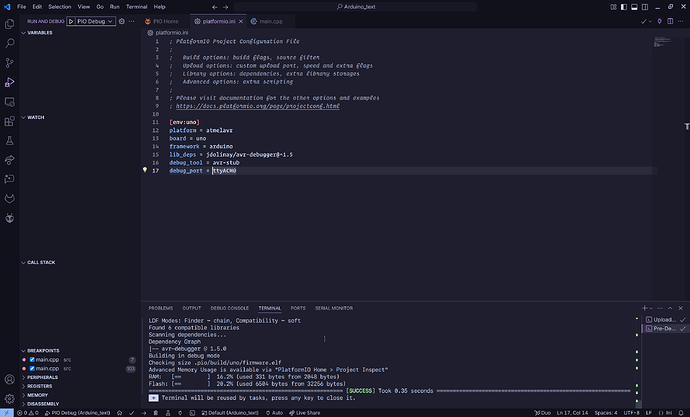The height and width of the screenshot is (417, 690).
Task: Split the editor to the right
Action: coord(670,21)
